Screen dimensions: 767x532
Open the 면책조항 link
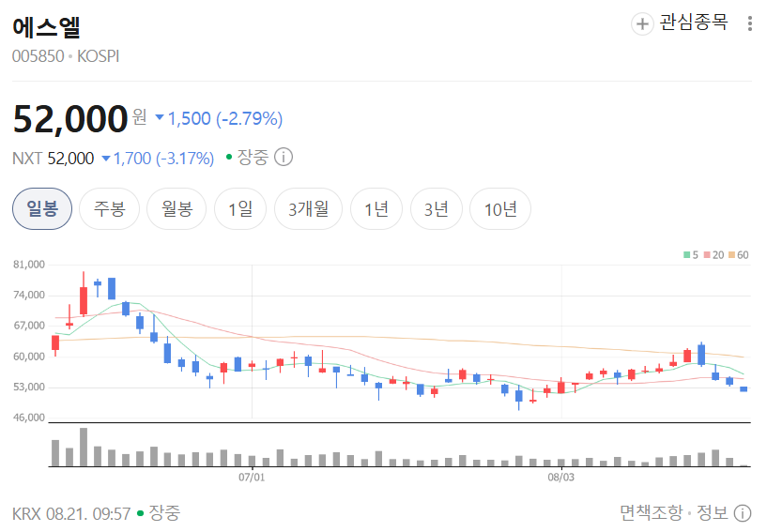coord(652,513)
